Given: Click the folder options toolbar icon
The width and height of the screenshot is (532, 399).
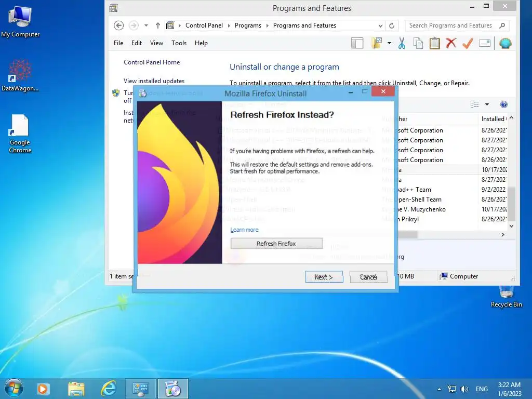Looking at the screenshot, I should point(377,43).
